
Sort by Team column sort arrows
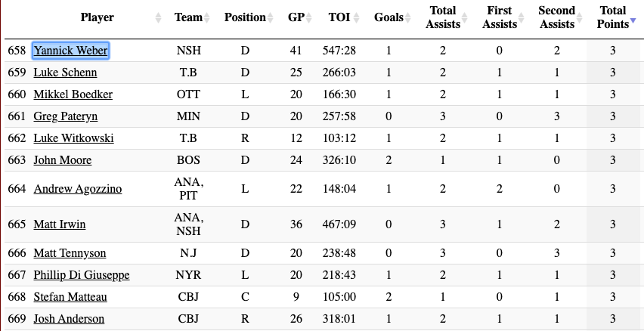pyautogui.click(x=207, y=17)
